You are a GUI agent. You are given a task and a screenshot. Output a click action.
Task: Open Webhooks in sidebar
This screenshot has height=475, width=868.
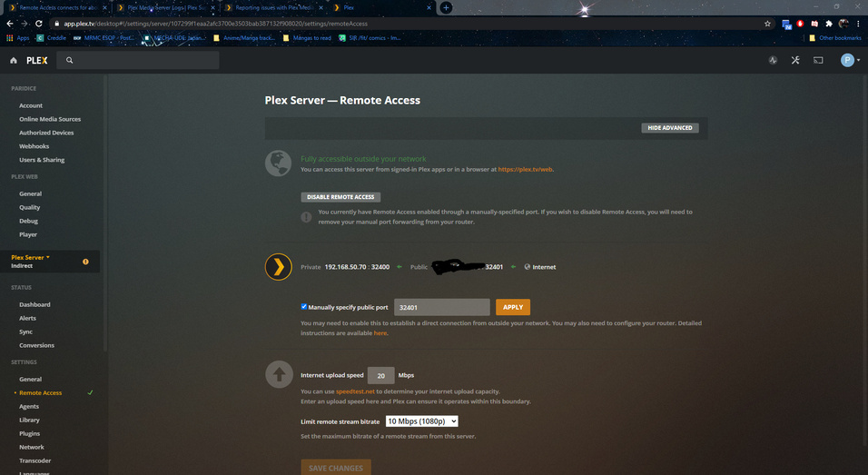pos(35,146)
